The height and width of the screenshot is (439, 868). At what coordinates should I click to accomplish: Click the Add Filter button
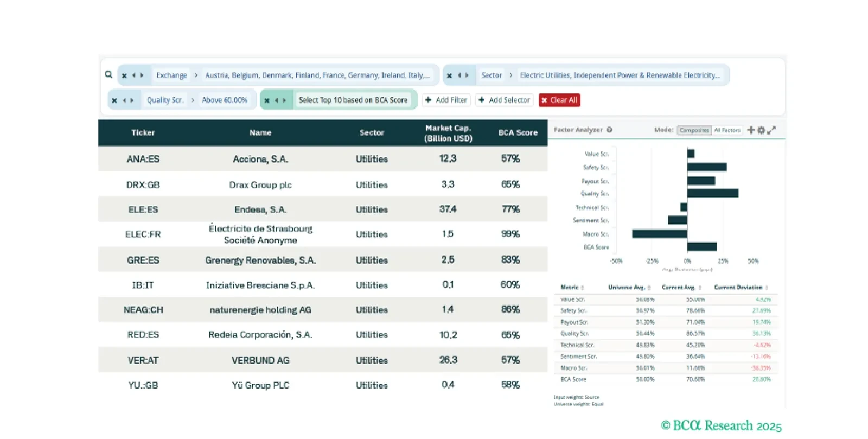pyautogui.click(x=446, y=100)
